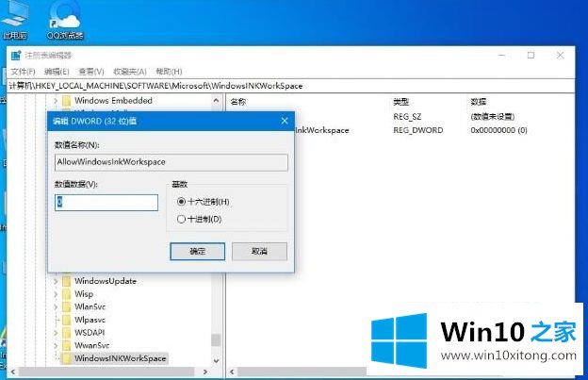Click the values pane horizontal scroll left arrow

[x=232, y=372]
